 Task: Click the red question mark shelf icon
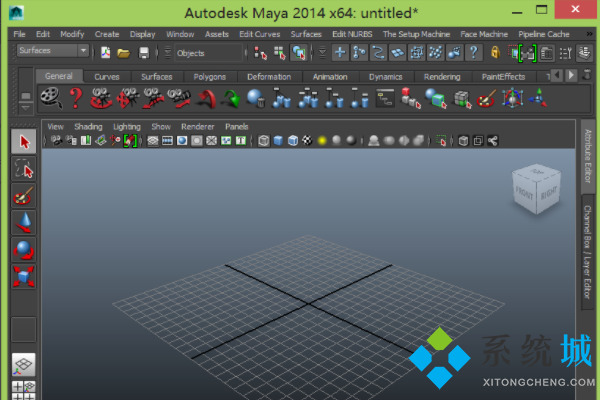(x=74, y=98)
